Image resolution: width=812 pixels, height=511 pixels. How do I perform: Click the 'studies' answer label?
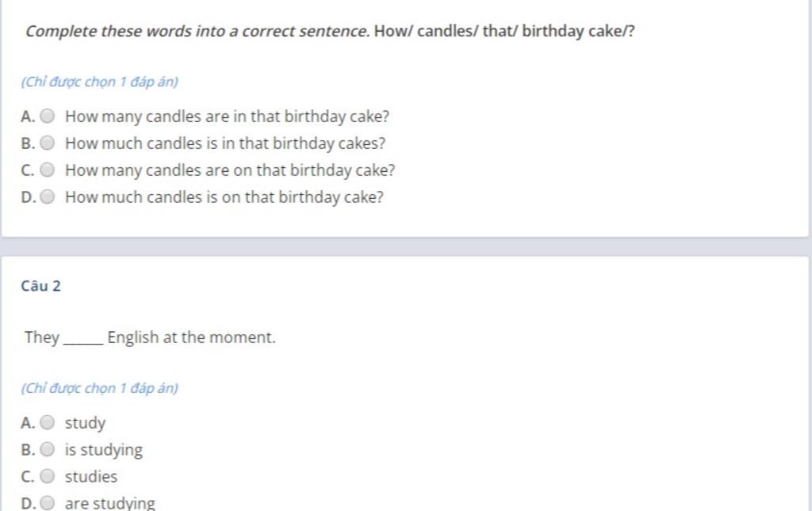[91, 476]
